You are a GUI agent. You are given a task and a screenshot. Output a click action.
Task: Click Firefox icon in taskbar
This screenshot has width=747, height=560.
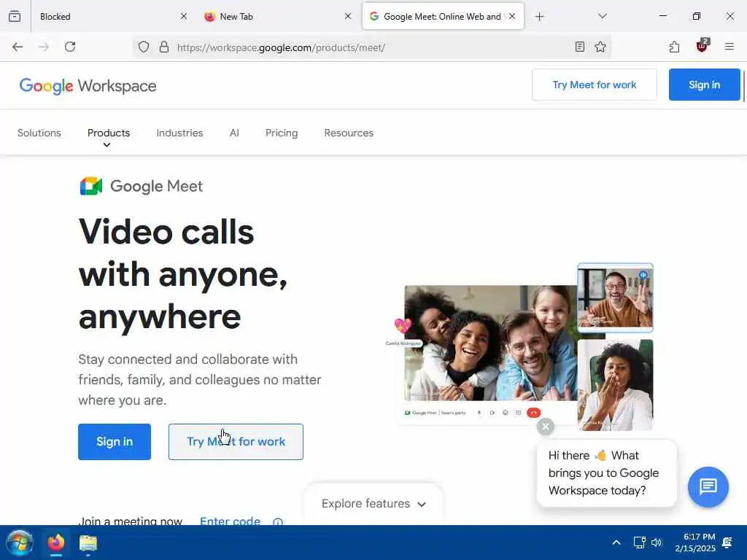(x=56, y=542)
